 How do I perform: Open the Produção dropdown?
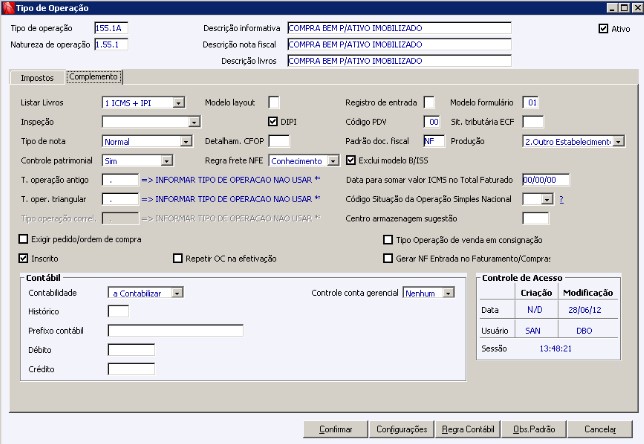point(619,141)
